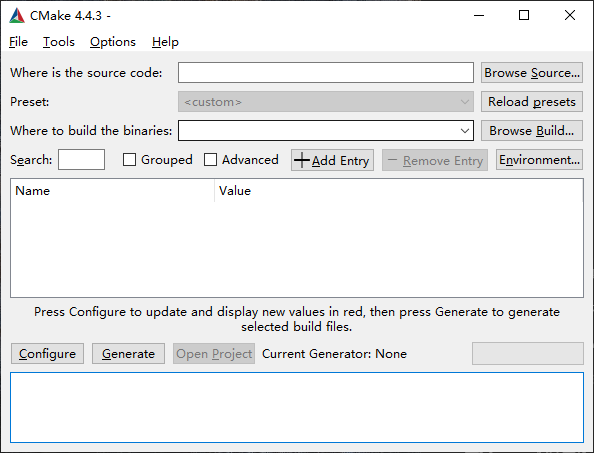Open the Preset custom dropdown

(x=326, y=102)
